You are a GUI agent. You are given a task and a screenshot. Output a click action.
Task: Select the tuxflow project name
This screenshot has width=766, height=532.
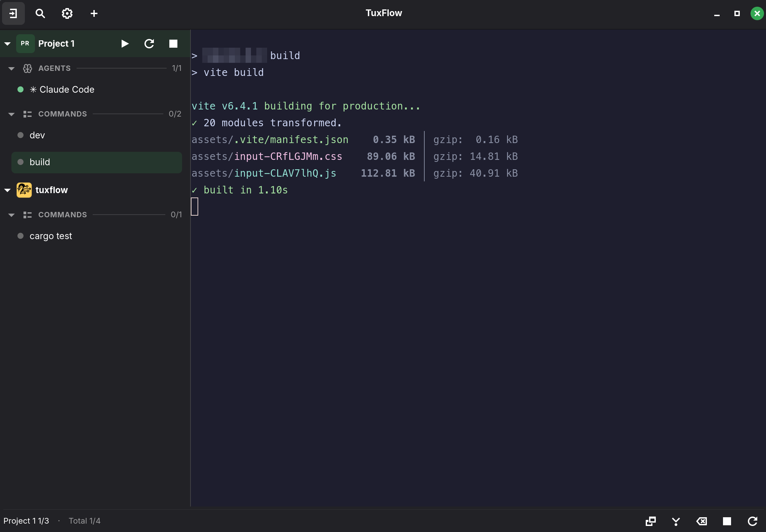pyautogui.click(x=52, y=190)
